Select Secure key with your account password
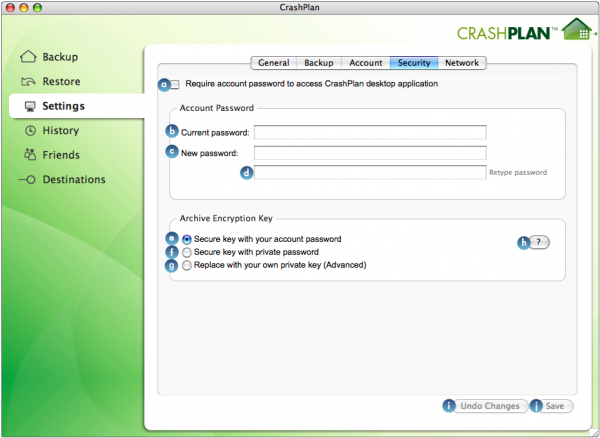This screenshot has width=600, height=438. [x=186, y=239]
